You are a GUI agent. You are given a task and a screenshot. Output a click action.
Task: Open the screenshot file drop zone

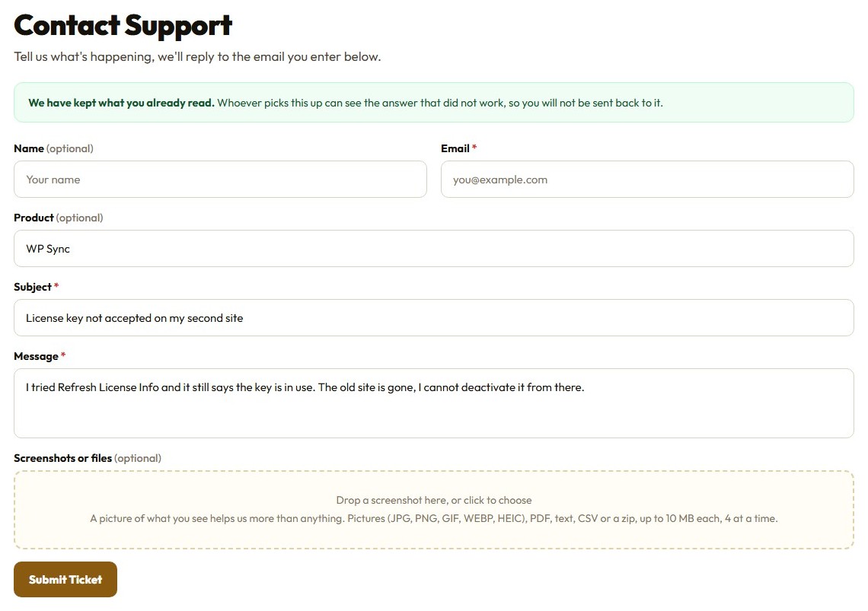click(434, 510)
